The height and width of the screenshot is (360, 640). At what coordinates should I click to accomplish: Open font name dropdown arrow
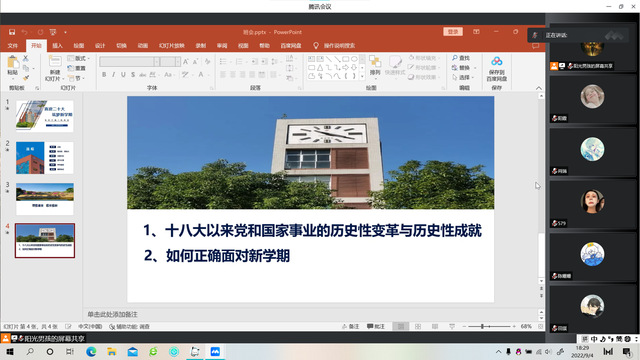157,62
